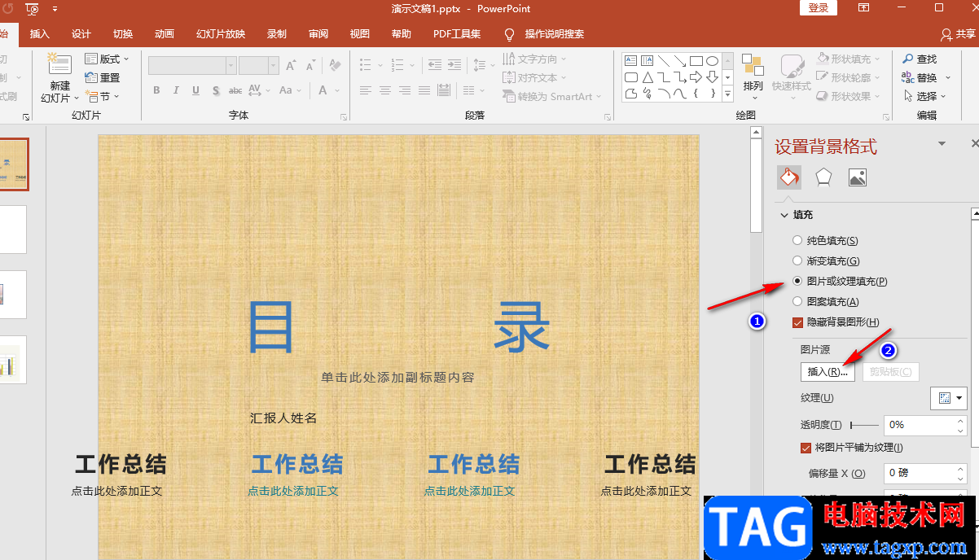Click the login 登录 button
The height and width of the screenshot is (560, 979).
click(x=819, y=8)
